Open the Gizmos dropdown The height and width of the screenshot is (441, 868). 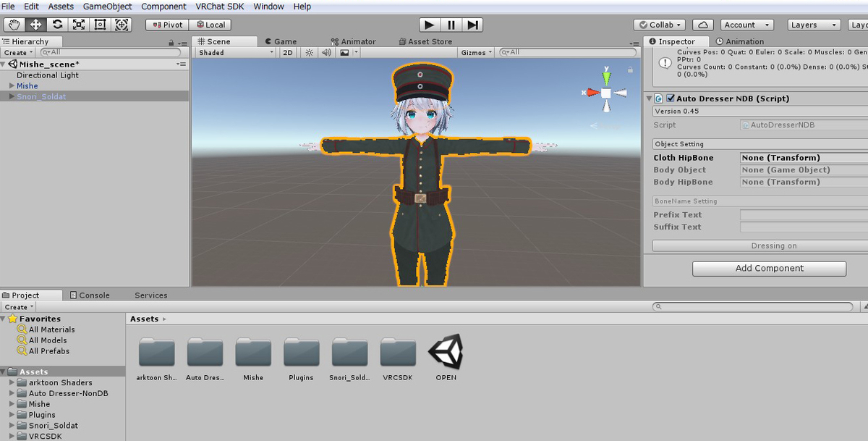[476, 53]
